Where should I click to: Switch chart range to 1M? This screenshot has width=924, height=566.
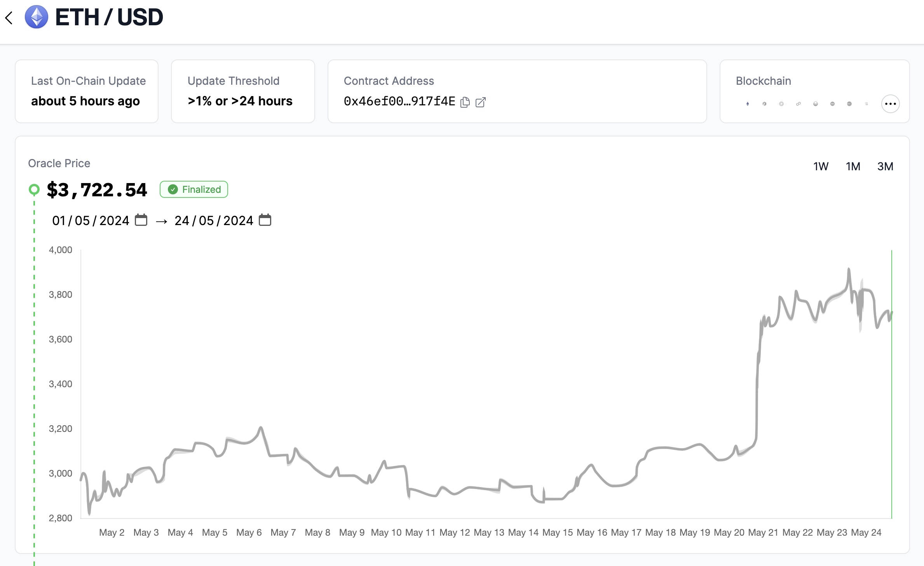click(x=853, y=166)
